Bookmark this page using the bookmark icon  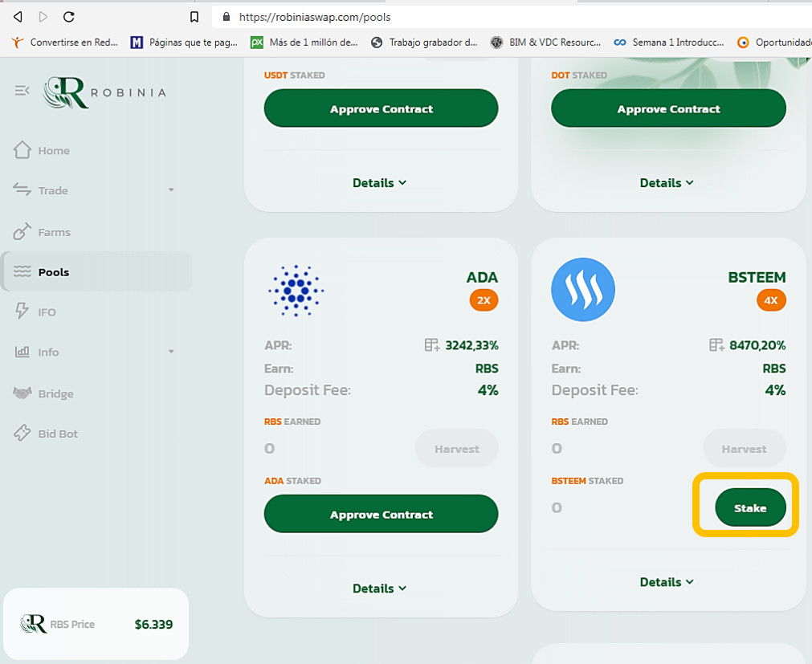(x=194, y=17)
